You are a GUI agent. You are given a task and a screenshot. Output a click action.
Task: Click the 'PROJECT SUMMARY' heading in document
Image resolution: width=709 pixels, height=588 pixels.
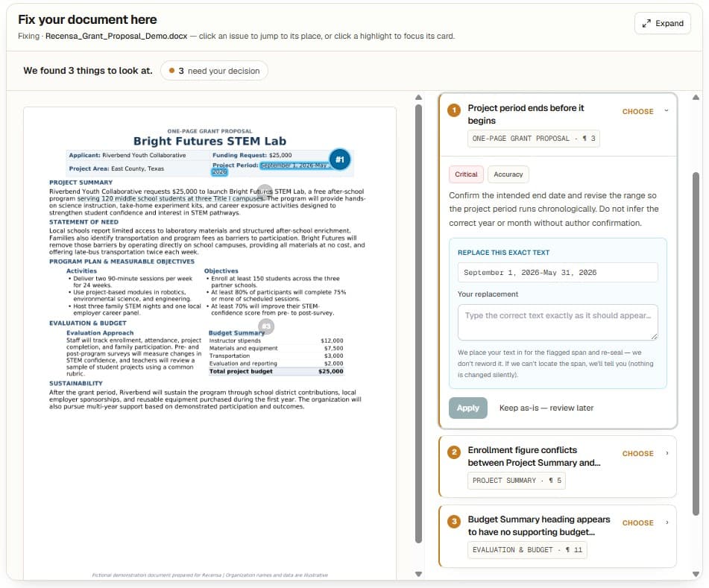(81, 182)
